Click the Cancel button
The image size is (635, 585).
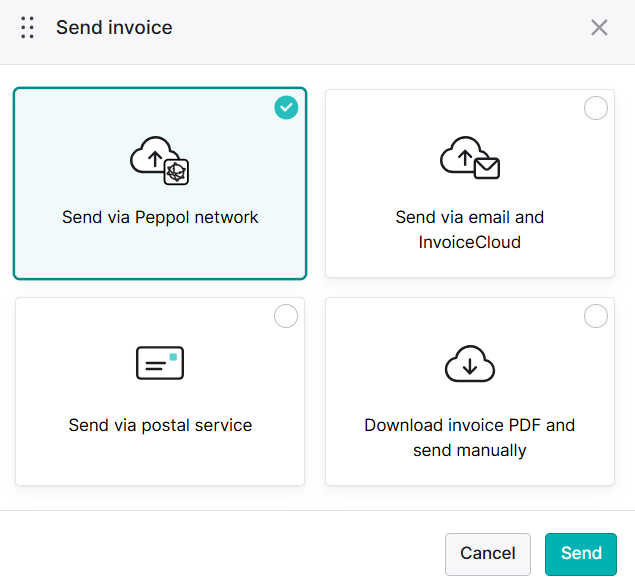click(x=488, y=554)
